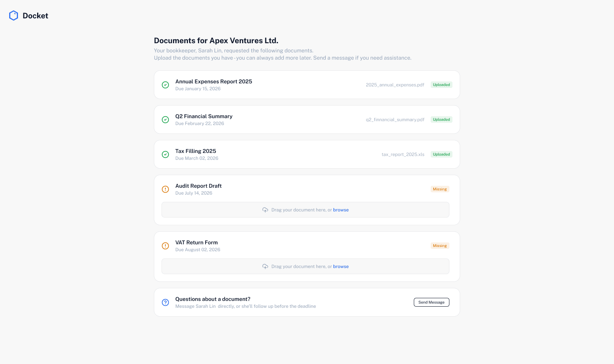Click 'Due March 02, 2026' date
Screen dimensions: 614x364
point(197,158)
